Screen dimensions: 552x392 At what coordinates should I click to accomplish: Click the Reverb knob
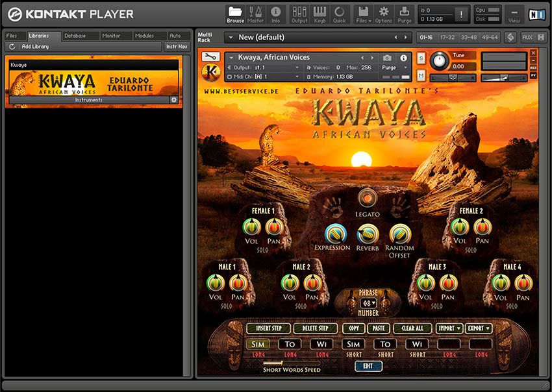pyautogui.click(x=368, y=234)
